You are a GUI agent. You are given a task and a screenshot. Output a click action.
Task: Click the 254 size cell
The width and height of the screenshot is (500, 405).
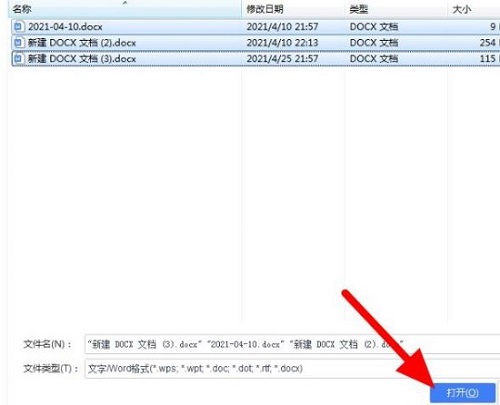(488, 43)
